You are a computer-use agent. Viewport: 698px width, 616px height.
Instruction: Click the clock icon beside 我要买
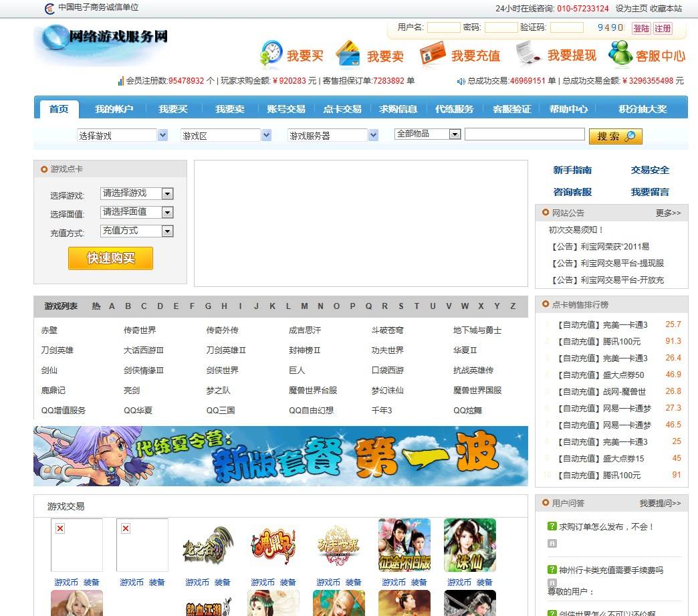click(x=271, y=54)
